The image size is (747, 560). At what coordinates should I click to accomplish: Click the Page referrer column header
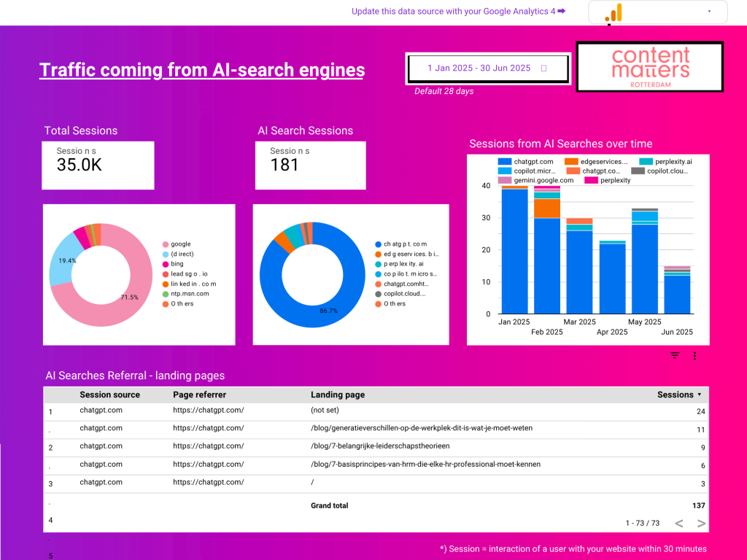pos(199,394)
